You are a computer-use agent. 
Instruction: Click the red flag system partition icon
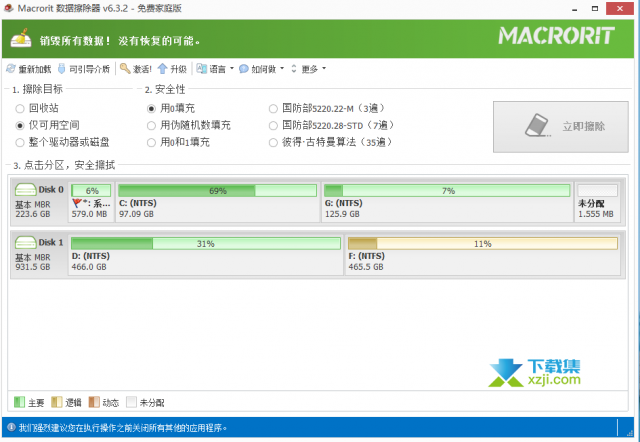pos(77,203)
